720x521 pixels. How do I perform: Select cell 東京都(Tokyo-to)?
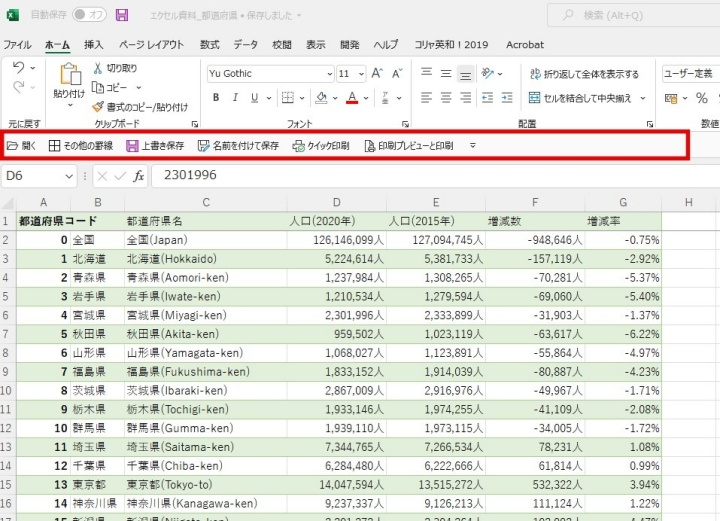click(x=205, y=485)
